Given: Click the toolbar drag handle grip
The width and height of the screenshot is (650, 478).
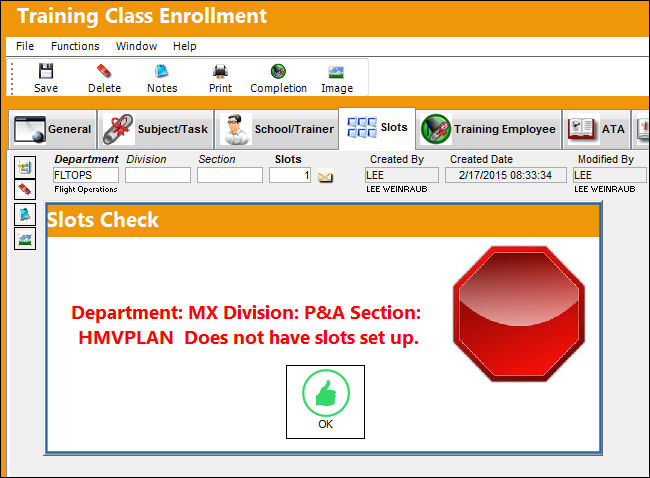Looking at the screenshot, I should click(12, 79).
